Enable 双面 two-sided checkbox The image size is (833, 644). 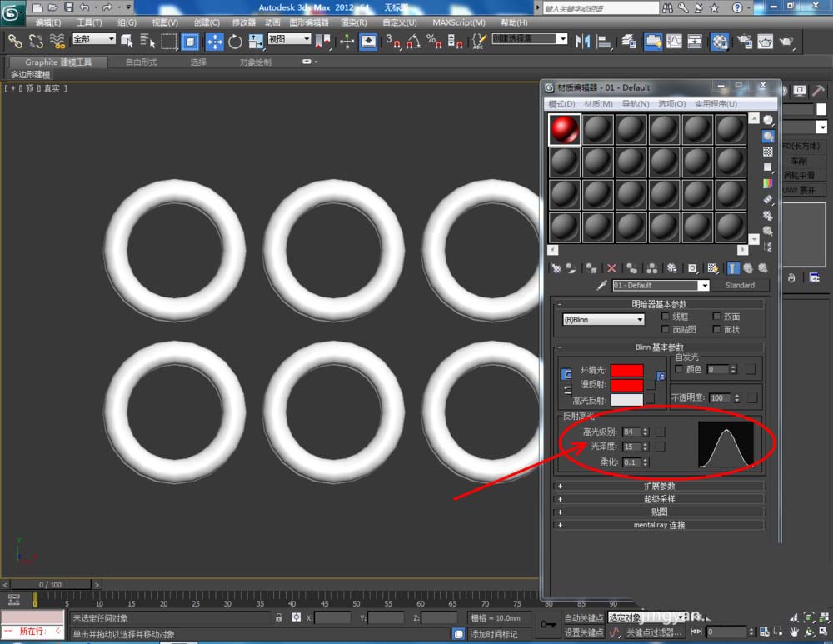click(716, 316)
